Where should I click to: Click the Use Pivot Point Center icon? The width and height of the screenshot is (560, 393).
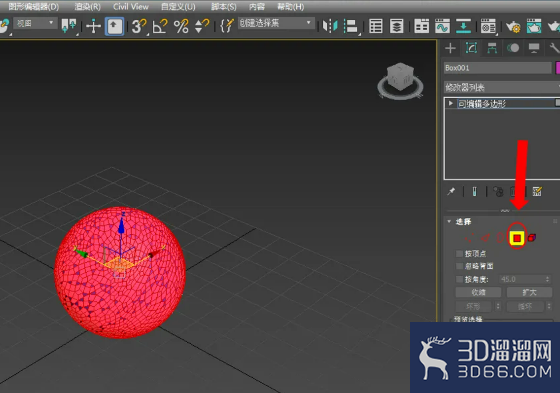coord(69,26)
